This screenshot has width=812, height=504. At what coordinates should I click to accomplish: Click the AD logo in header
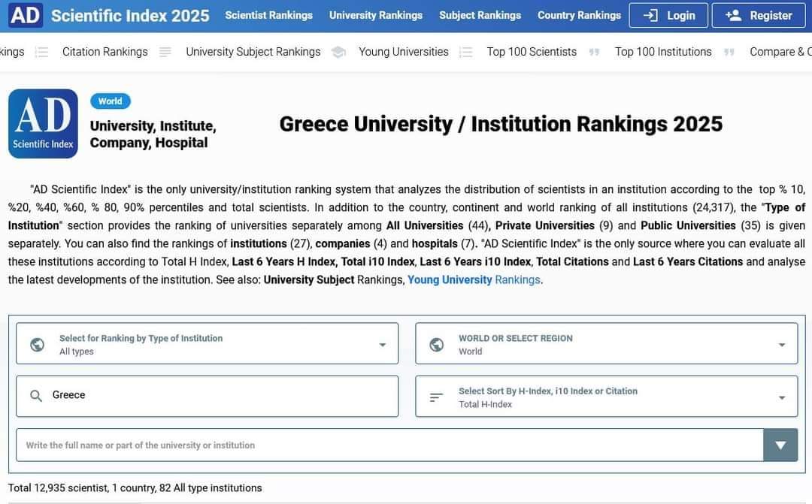(26, 15)
